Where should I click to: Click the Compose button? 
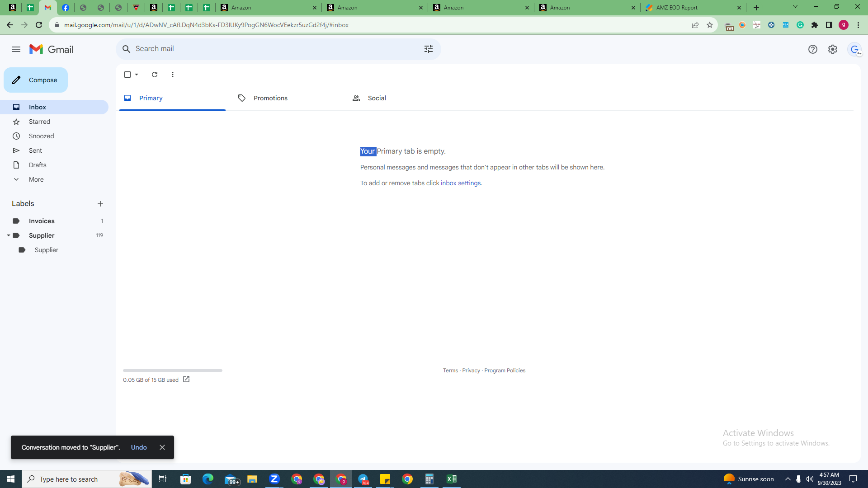click(36, 80)
